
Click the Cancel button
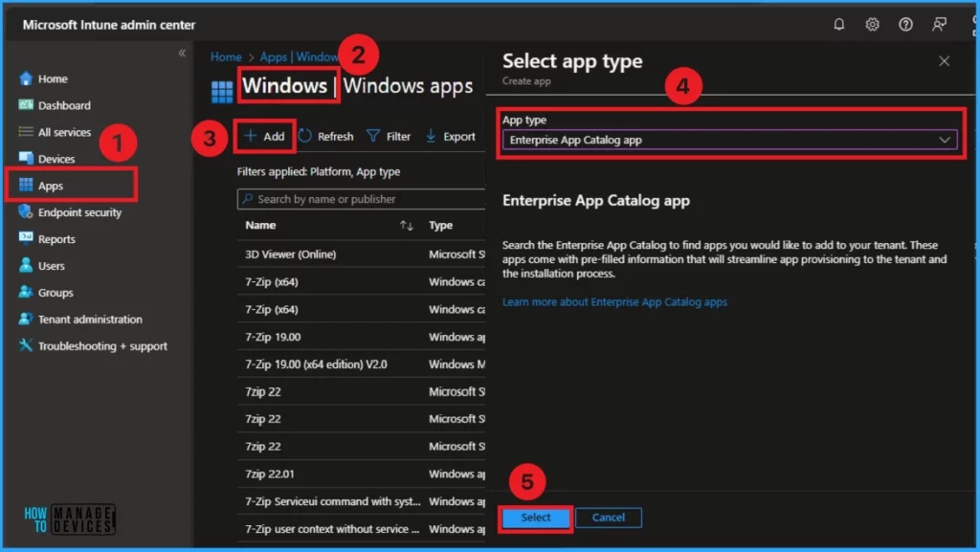pos(608,518)
